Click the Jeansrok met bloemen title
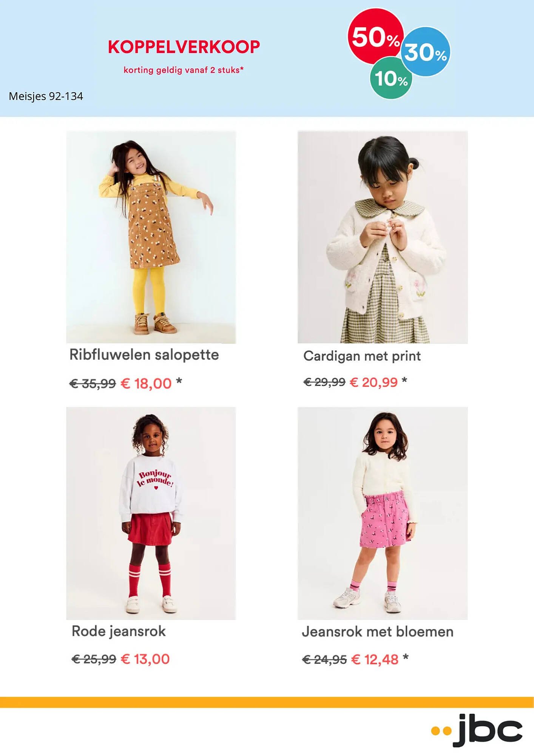 [378, 632]
